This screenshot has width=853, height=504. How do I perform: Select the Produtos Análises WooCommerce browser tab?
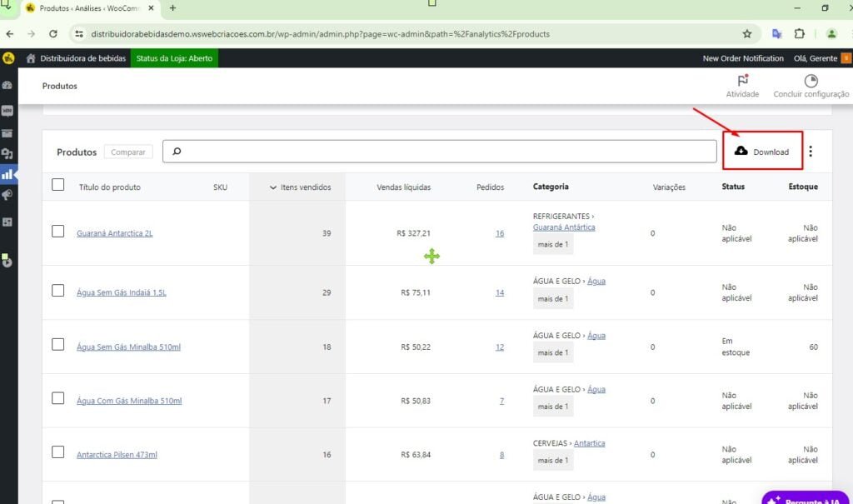click(x=90, y=8)
